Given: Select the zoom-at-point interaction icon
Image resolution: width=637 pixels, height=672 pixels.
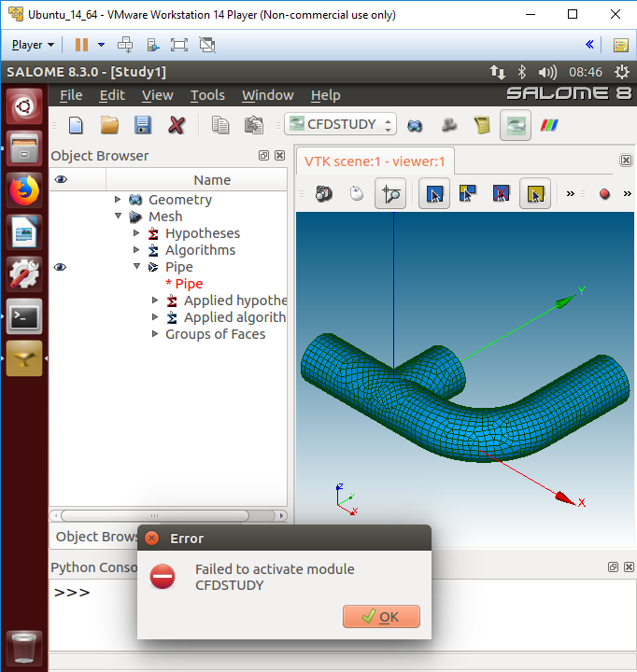Looking at the screenshot, I should 389,194.
